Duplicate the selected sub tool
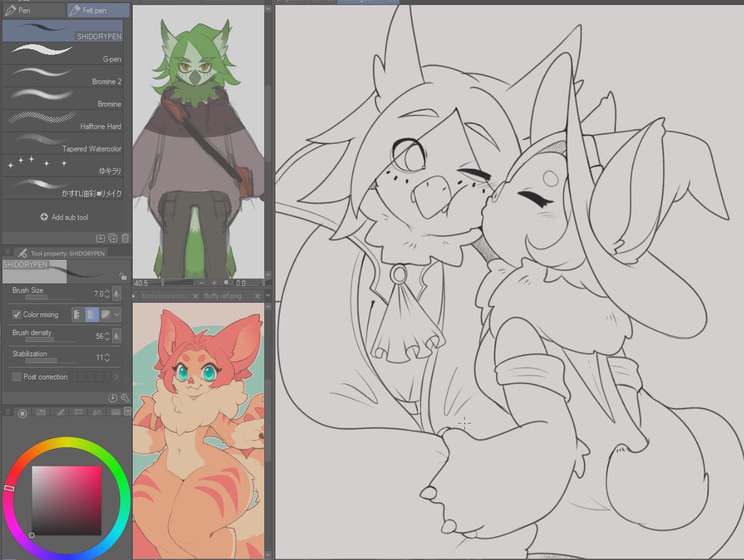Screen dimensions: 744x560 pos(113,237)
